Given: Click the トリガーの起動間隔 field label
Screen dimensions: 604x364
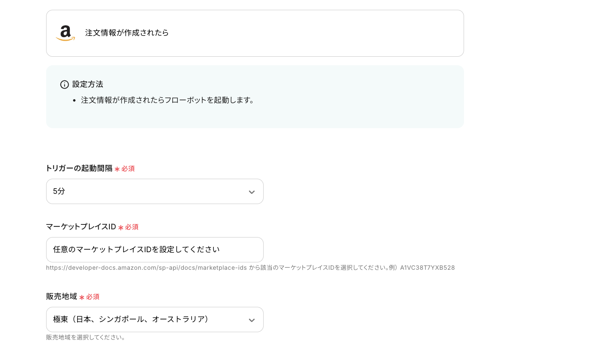Looking at the screenshot, I should pyautogui.click(x=79, y=169).
